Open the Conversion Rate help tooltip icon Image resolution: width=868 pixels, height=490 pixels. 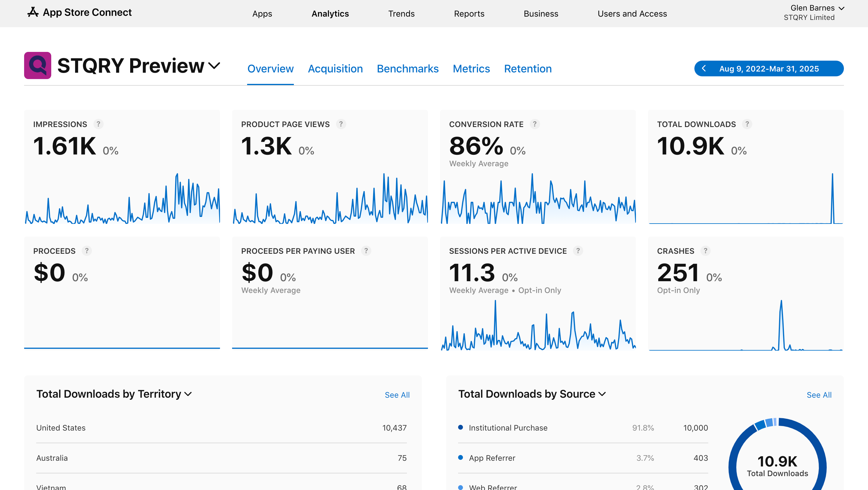534,124
